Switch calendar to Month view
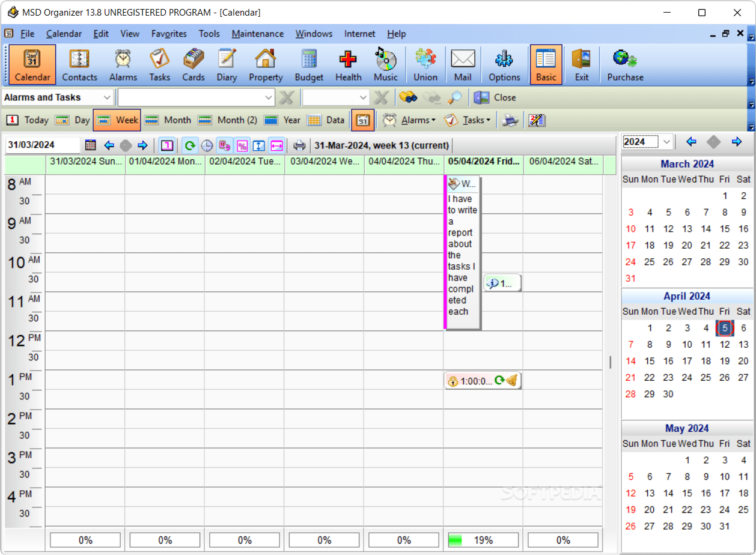 (168, 120)
